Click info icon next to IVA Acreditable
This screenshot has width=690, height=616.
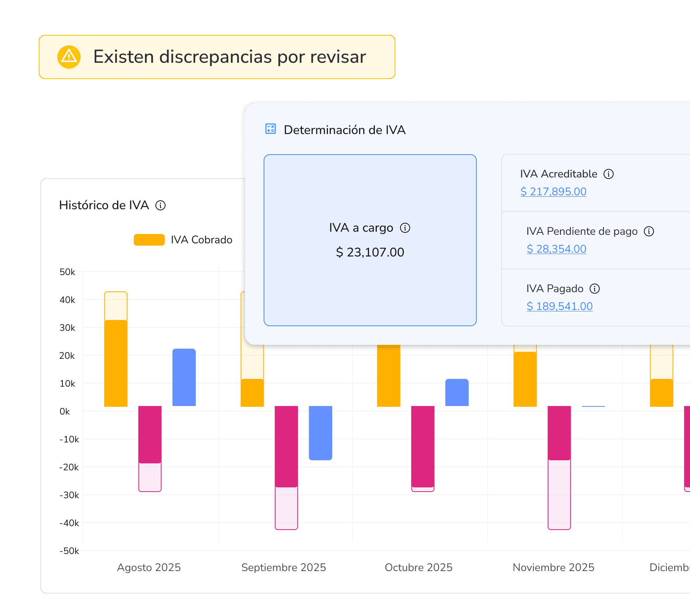point(609,174)
